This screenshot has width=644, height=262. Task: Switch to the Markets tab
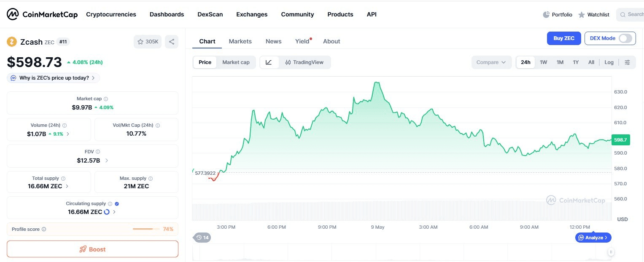240,41
